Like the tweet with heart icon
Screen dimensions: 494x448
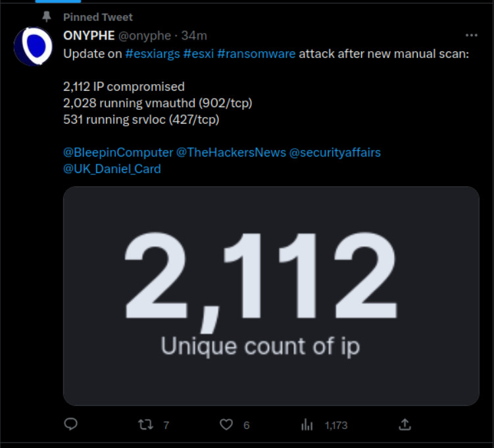pyautogui.click(x=226, y=424)
